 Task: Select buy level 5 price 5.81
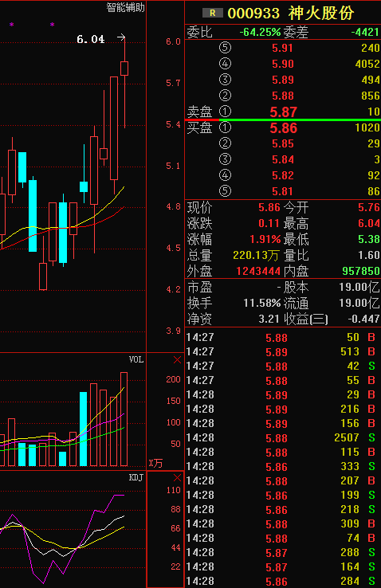point(282,191)
